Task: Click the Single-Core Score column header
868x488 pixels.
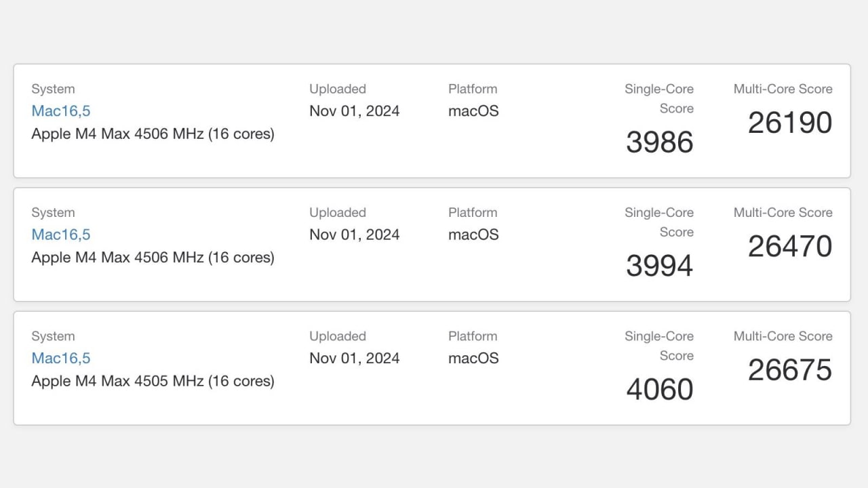Action: tap(658, 98)
